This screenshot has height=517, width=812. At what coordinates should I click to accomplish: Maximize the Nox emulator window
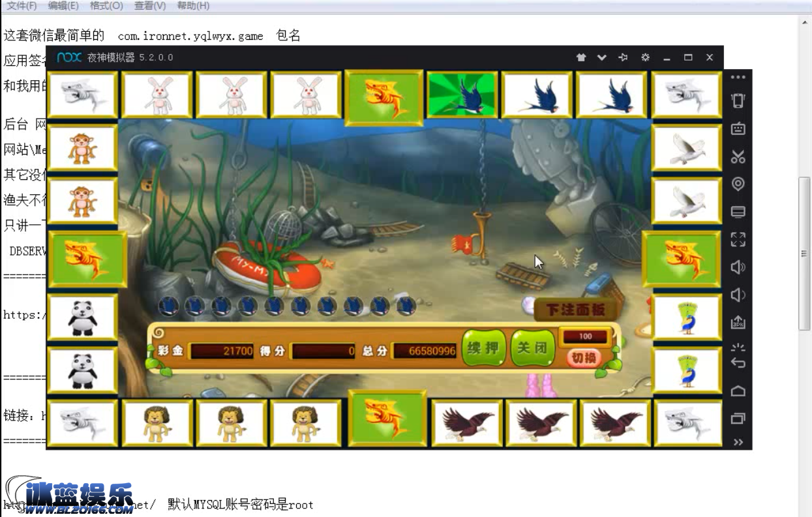688,57
